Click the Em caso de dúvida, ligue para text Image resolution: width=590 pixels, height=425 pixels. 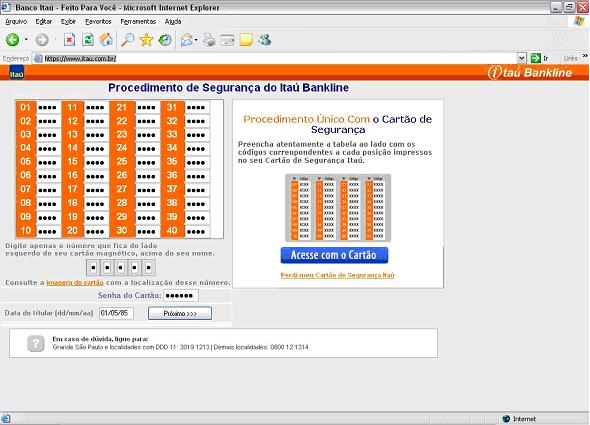pyautogui.click(x=100, y=339)
